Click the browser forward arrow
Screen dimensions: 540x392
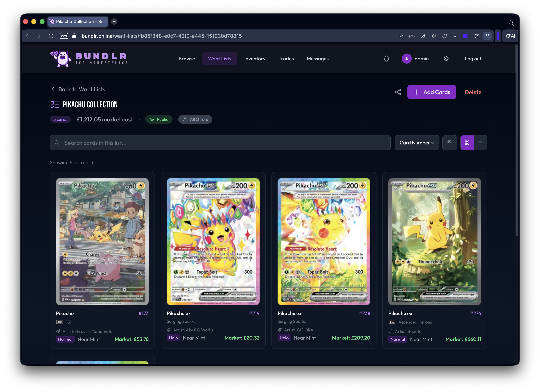(x=39, y=36)
